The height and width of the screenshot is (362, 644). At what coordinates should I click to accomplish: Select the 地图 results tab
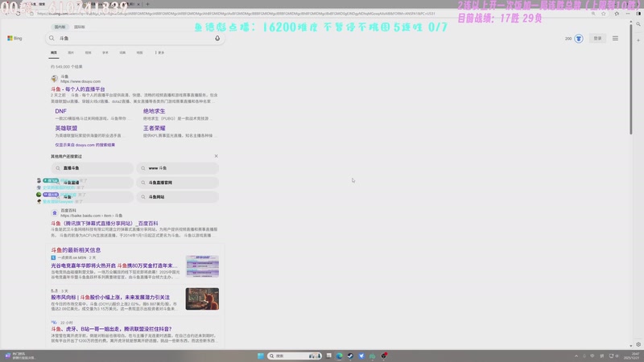click(x=139, y=52)
